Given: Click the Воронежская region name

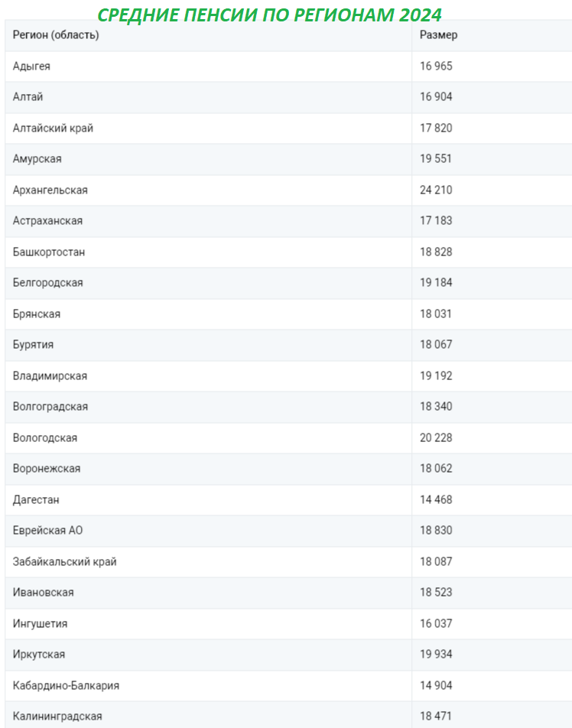Looking at the screenshot, I should (47, 469).
